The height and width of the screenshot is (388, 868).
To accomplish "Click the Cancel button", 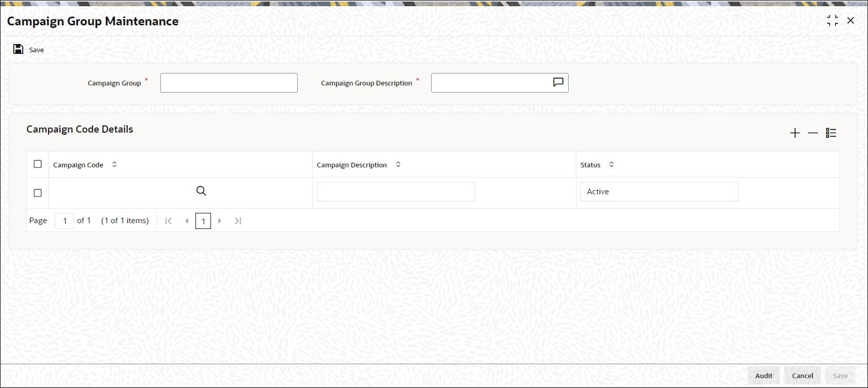I will click(802, 376).
